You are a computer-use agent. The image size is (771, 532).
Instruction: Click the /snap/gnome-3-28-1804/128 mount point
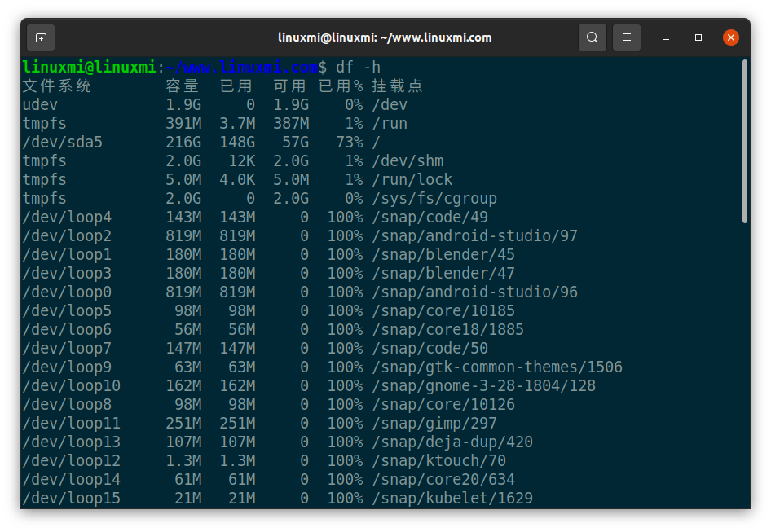click(483, 386)
